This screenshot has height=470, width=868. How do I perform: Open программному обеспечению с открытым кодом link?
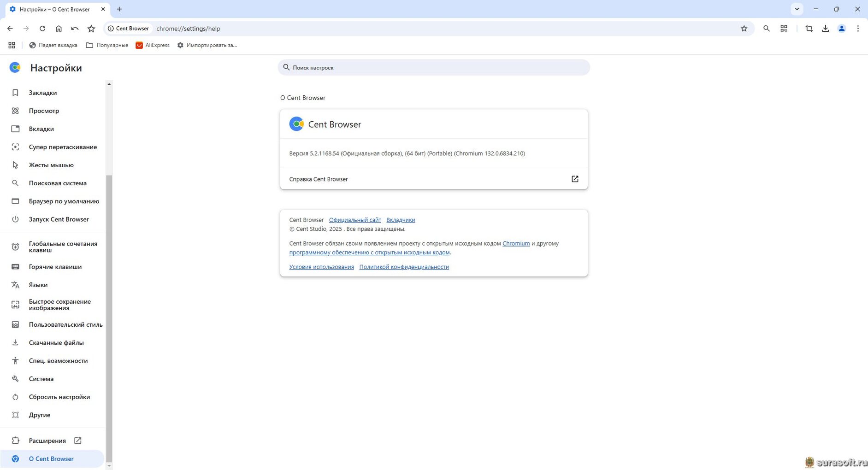(x=369, y=252)
